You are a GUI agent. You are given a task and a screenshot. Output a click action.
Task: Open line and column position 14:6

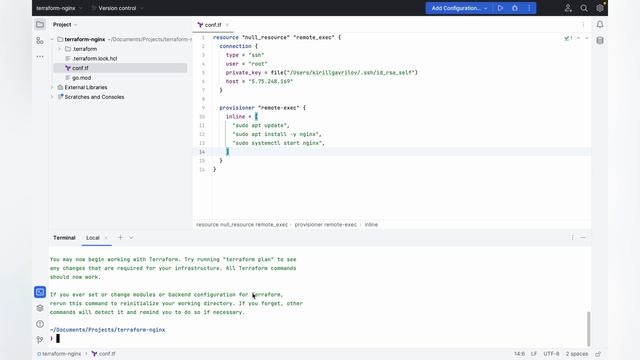coord(519,354)
